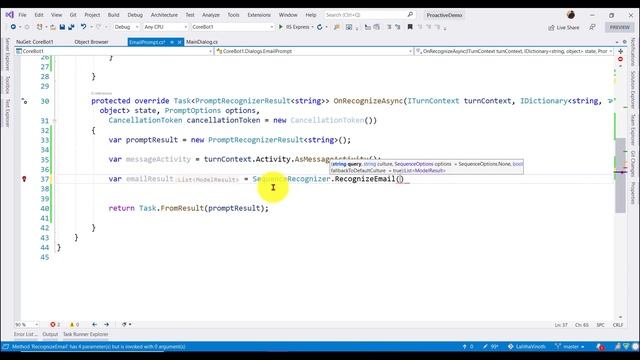Click the Ln: 37 line indicator
Screen dimensions: 640x360
(x=561, y=325)
